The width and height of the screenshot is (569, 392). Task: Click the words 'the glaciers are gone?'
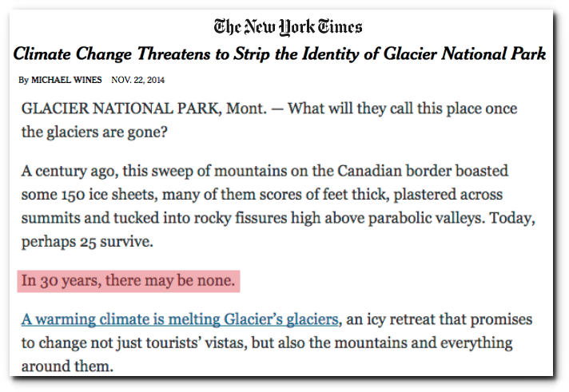(x=94, y=132)
